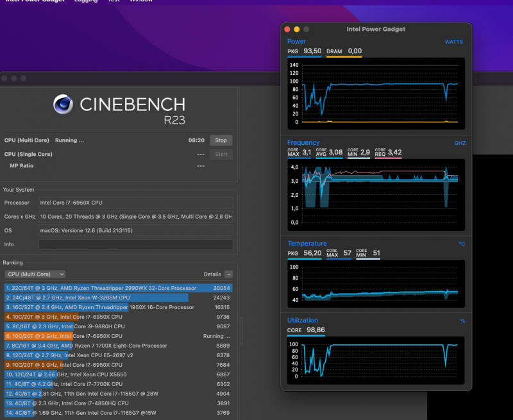This screenshot has height=420, width=513.
Task: Select ranking row 8 Xeon E5-2697 v2
Action: 119,355
